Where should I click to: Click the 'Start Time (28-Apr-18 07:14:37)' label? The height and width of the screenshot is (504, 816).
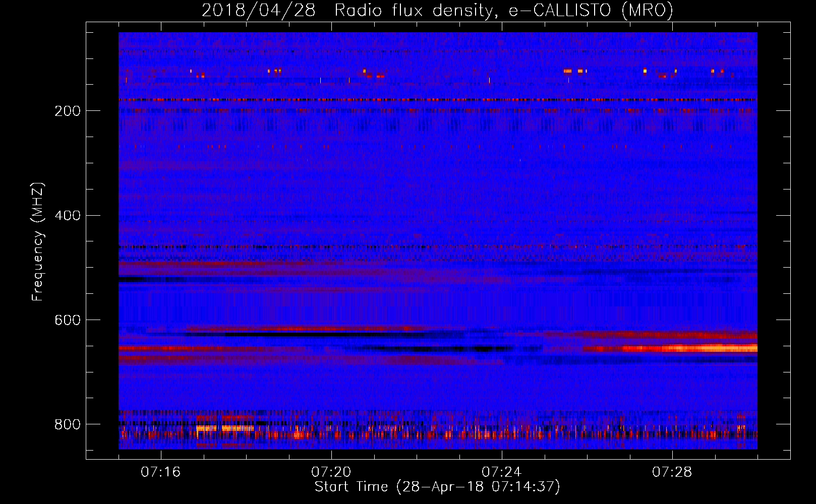click(x=437, y=487)
